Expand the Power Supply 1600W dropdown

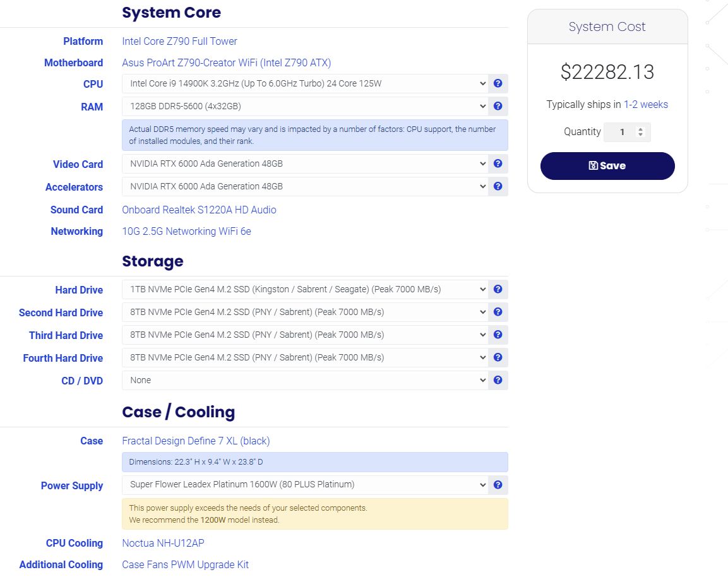pyautogui.click(x=305, y=485)
